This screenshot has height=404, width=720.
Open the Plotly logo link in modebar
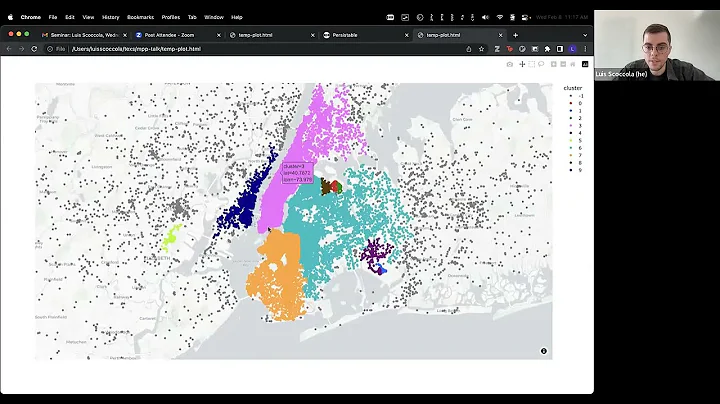[x=585, y=64]
